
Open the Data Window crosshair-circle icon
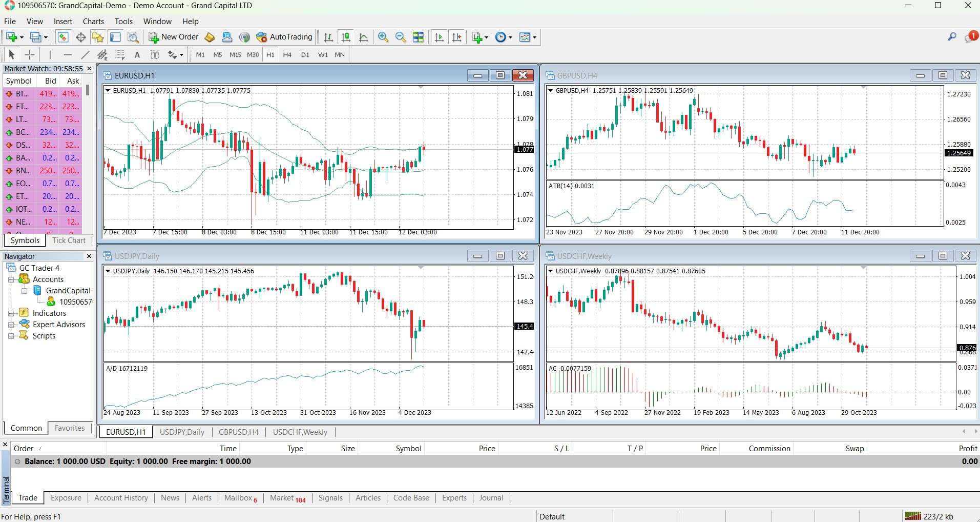point(80,37)
